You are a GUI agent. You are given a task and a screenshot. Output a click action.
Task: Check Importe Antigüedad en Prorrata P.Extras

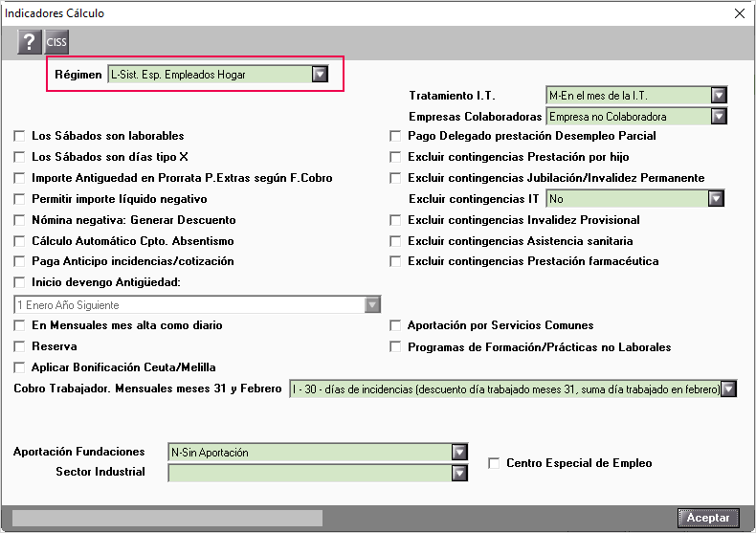tap(19, 178)
